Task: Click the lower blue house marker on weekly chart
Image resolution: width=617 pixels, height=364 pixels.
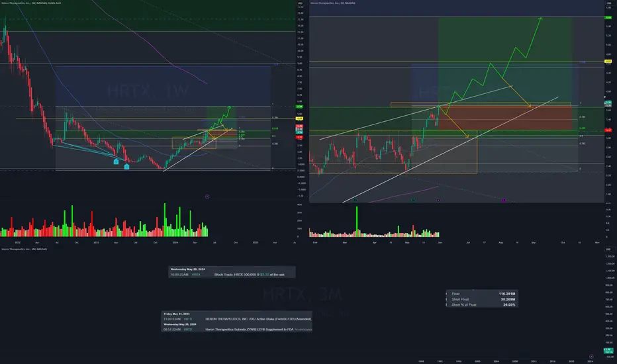Action: click(x=126, y=167)
